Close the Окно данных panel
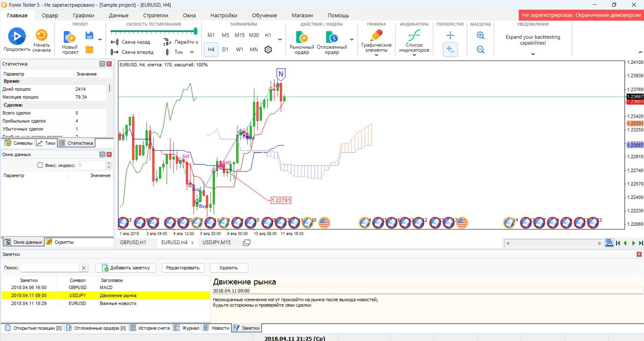Image resolution: width=644 pixels, height=341 pixels. click(x=109, y=154)
